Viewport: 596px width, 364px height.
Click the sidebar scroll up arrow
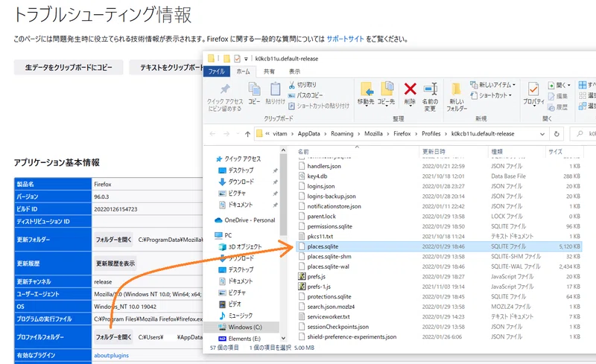pyautogui.click(x=283, y=151)
